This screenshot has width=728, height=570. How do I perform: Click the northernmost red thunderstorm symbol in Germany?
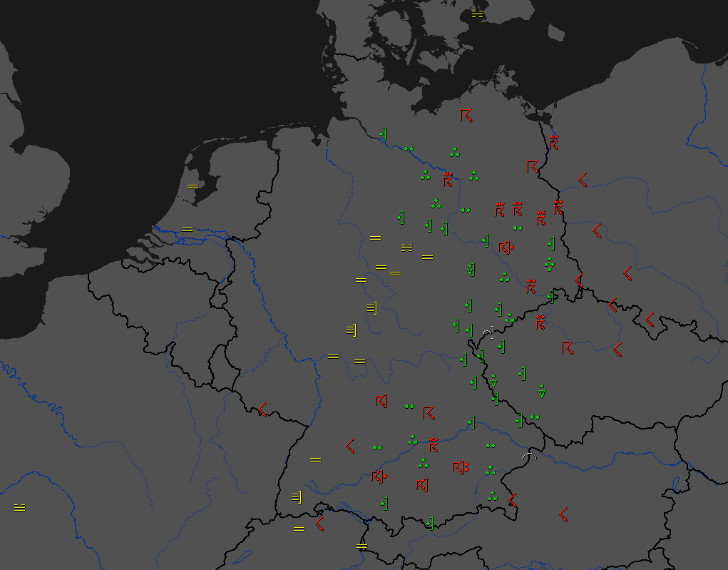click(x=466, y=116)
